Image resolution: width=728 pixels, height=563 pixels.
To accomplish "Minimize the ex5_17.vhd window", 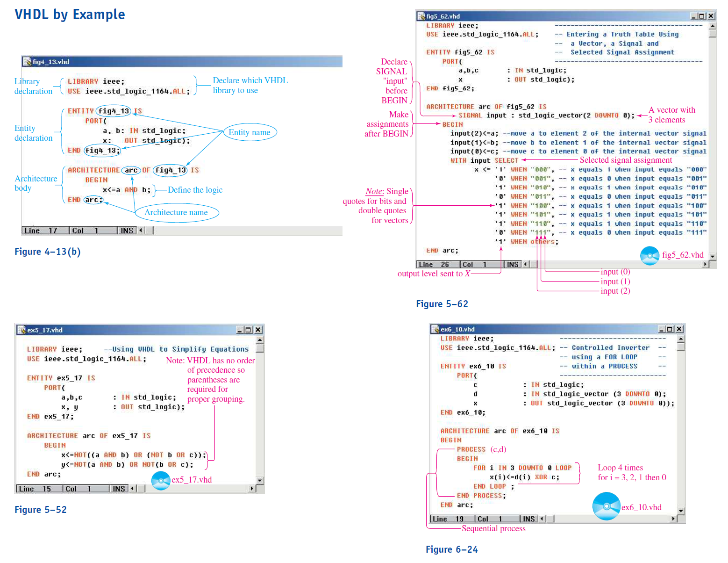I will 240,330.
